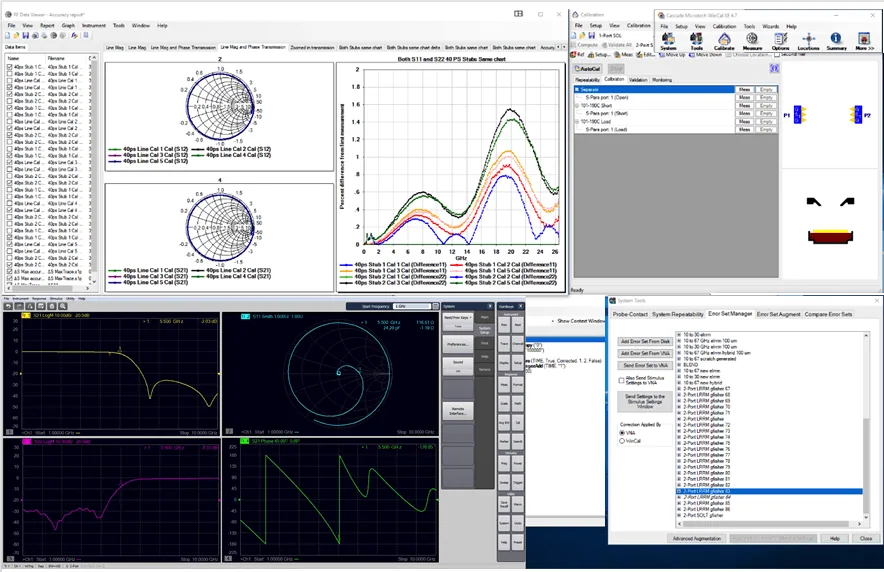The height and width of the screenshot is (572, 884).
Task: Expand 10 to 67 new hybrid entry
Action: pos(679,383)
